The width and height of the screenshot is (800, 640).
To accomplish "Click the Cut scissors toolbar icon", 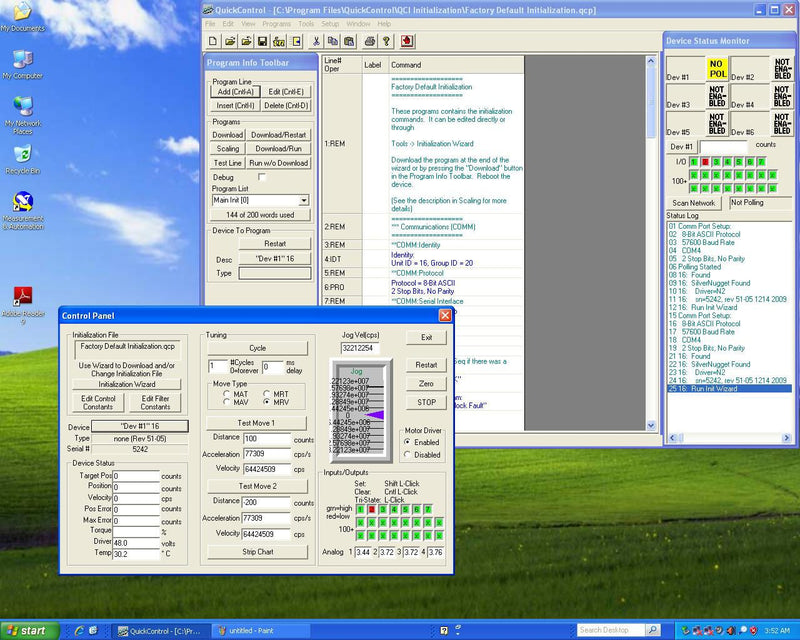I will (316, 41).
